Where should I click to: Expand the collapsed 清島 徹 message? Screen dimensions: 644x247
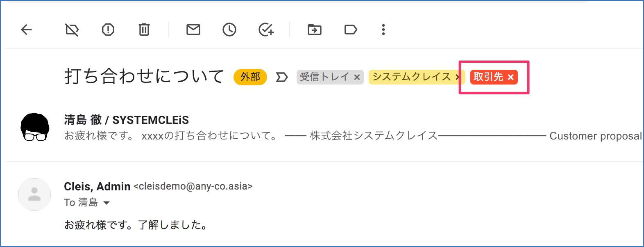[x=287, y=136]
